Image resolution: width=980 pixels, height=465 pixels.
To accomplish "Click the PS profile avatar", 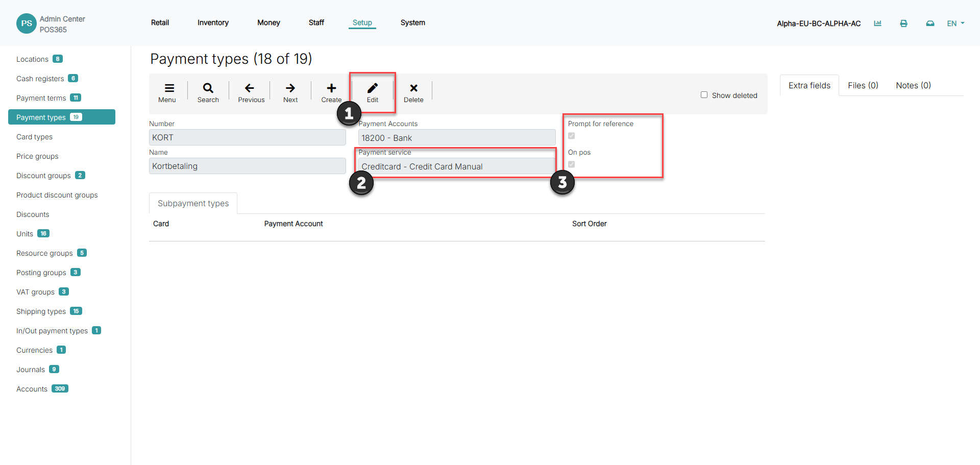I will click(27, 23).
